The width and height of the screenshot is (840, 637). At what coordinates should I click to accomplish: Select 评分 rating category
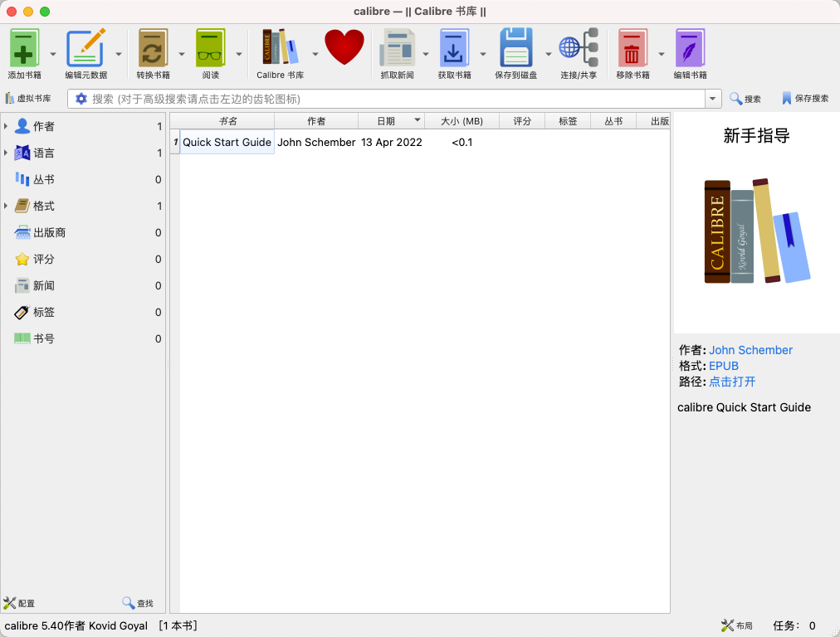(x=83, y=259)
